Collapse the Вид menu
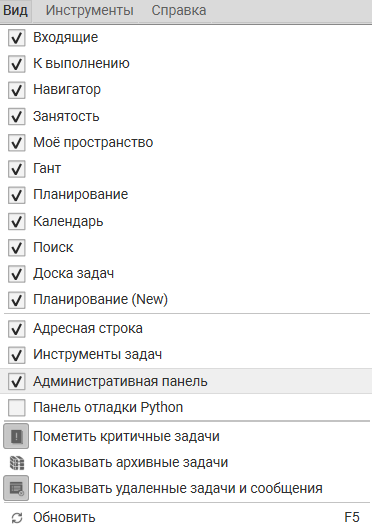 [x=16, y=10]
